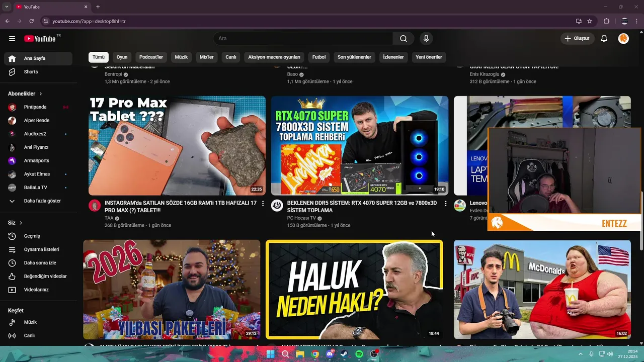Open Daha sonra izle list
Viewport: 644px width, 362px height.
click(38, 263)
